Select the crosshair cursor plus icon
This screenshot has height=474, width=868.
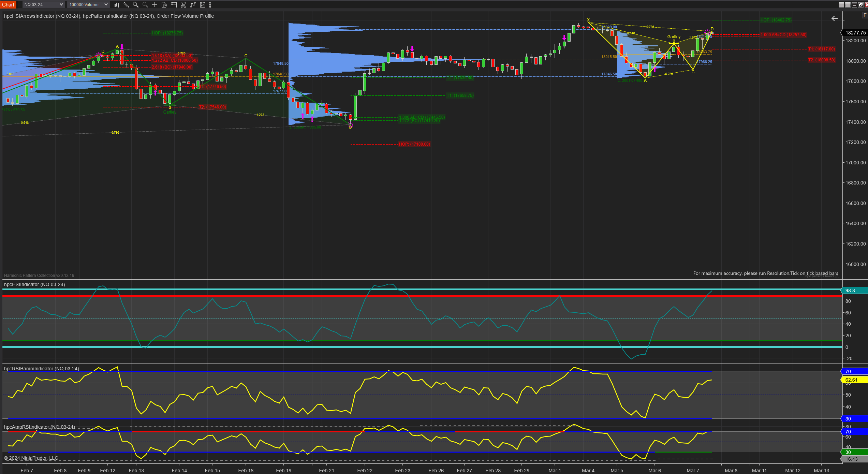coord(155,5)
